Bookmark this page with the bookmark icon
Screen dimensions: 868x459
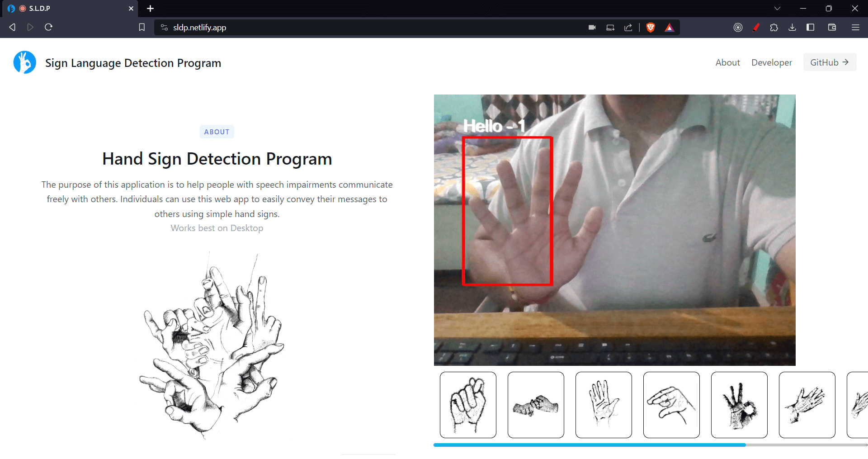(142, 27)
